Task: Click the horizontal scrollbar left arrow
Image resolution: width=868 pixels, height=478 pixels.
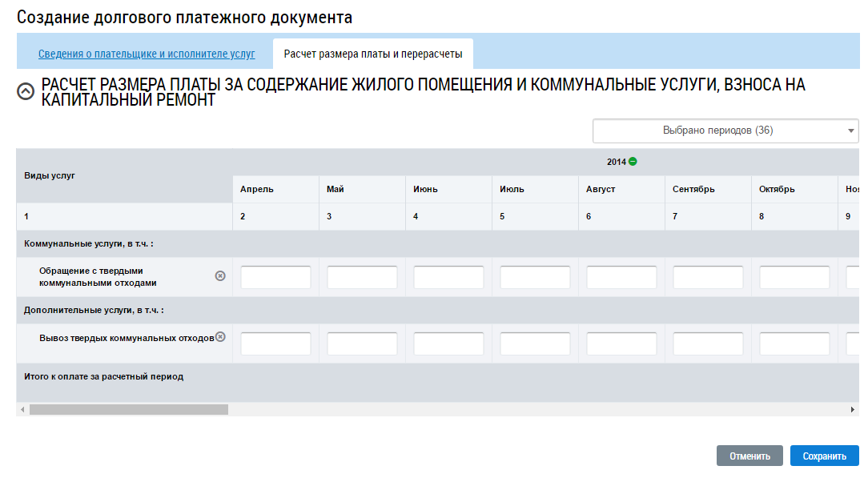Action: click(21, 409)
